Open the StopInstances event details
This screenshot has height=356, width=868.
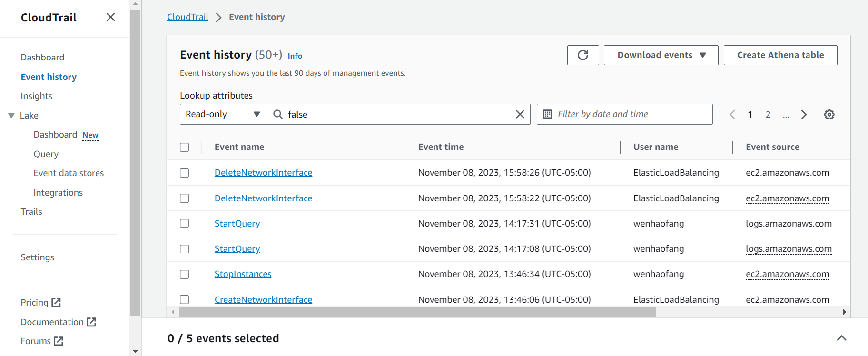click(243, 274)
